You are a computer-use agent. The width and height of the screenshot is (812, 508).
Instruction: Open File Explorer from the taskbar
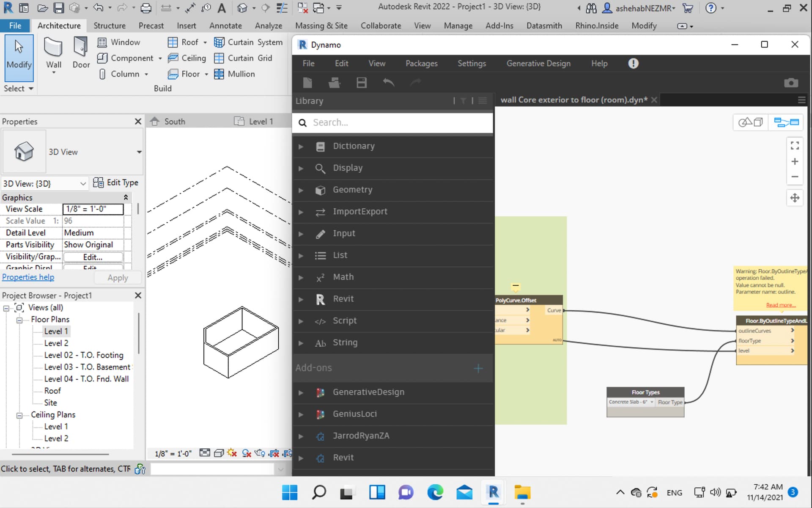tap(522, 492)
